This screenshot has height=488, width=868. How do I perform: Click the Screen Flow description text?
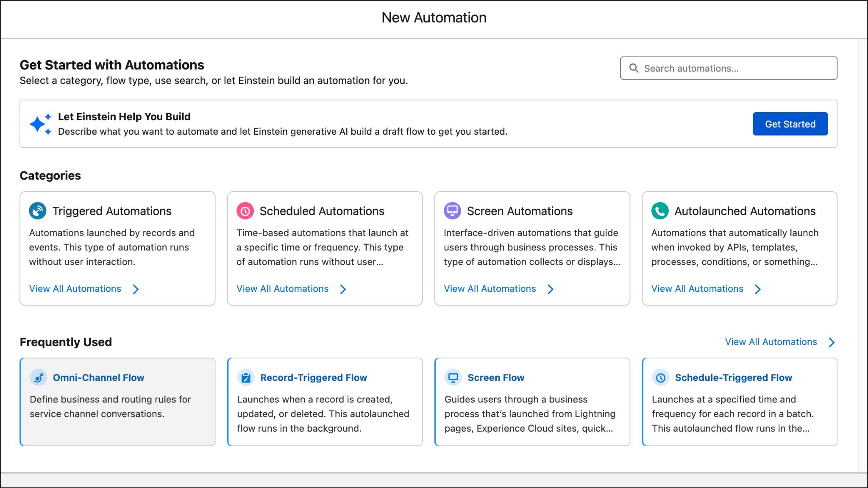click(530, 414)
